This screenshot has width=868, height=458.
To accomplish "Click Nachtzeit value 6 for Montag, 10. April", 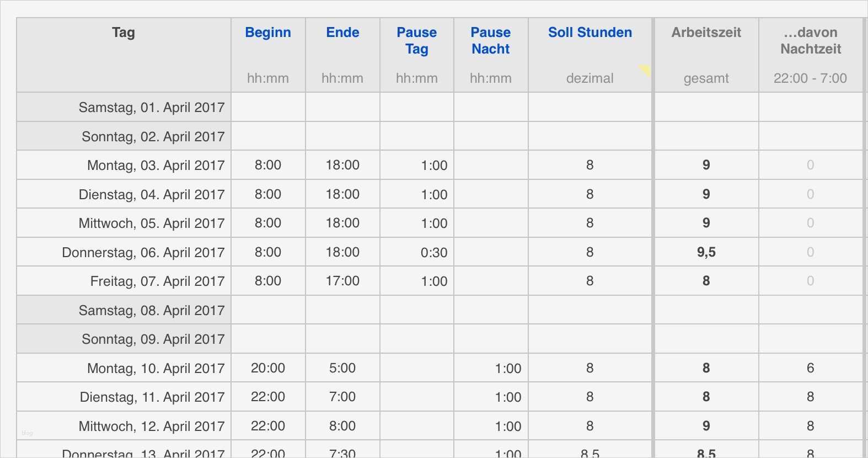I will (x=810, y=369).
